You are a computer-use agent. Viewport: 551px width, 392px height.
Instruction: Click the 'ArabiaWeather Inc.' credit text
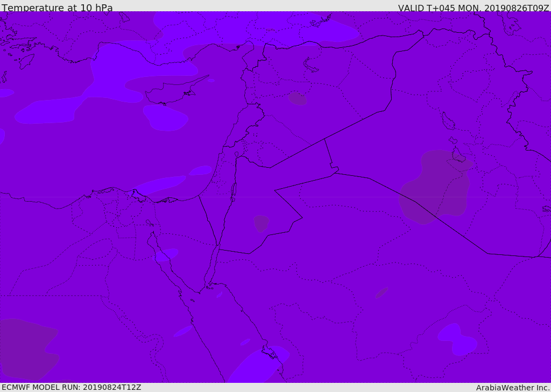click(x=513, y=388)
